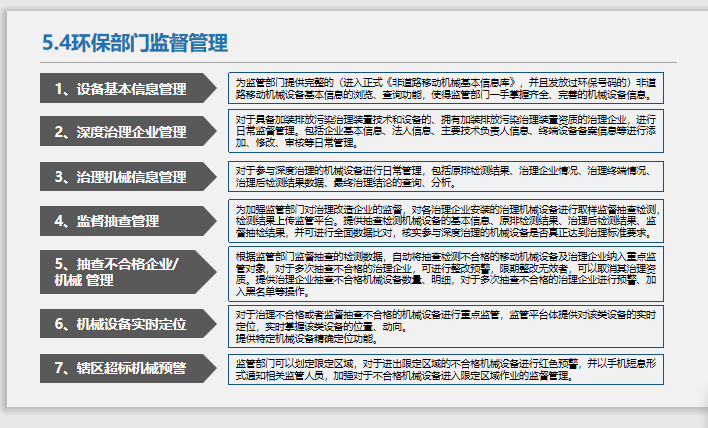
Task: Click description box starting 监管部门可以划定限定区域
Action: coord(446,369)
